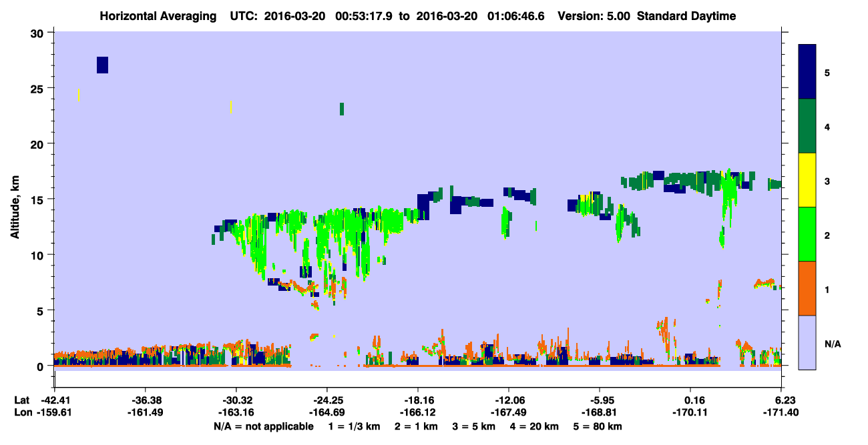868x445 pixels.
Task: Click longitude value -168.81
Action: click(x=600, y=412)
